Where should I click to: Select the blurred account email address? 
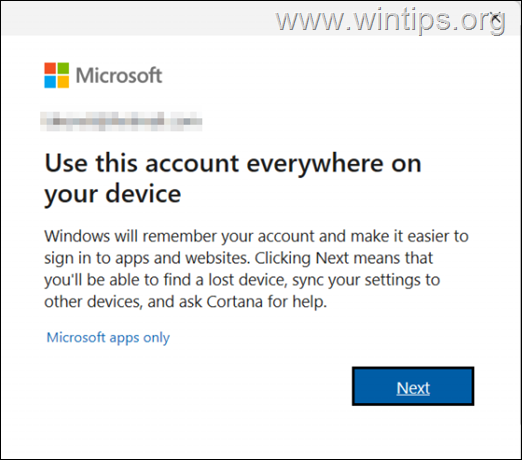point(121,119)
